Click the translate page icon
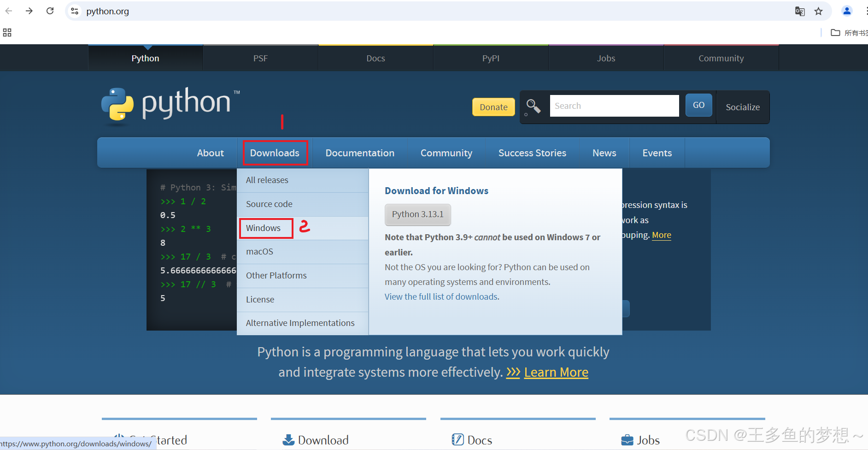The height and width of the screenshot is (450, 868). coord(800,11)
